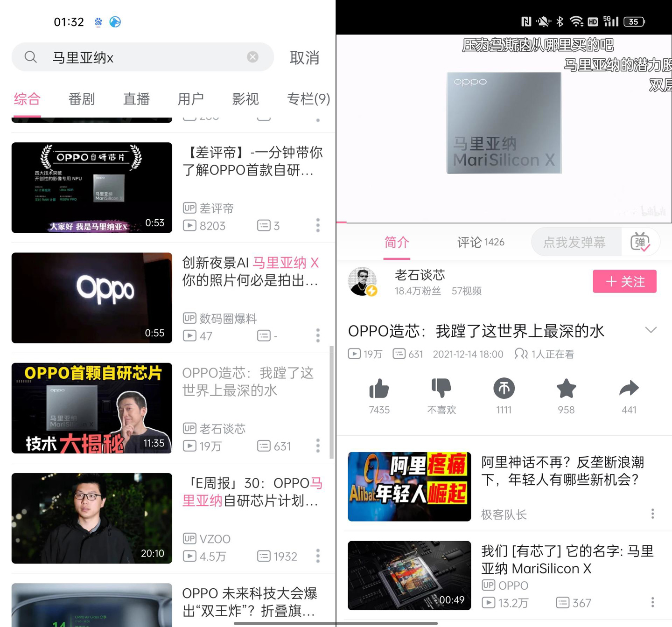
Task: Follow the uploader with the 关注 button
Action: pos(624,281)
